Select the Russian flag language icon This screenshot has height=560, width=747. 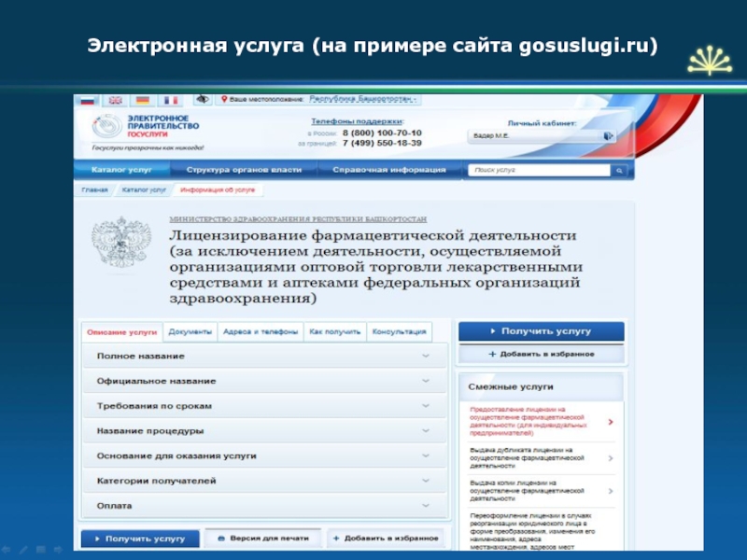pyautogui.click(x=87, y=100)
